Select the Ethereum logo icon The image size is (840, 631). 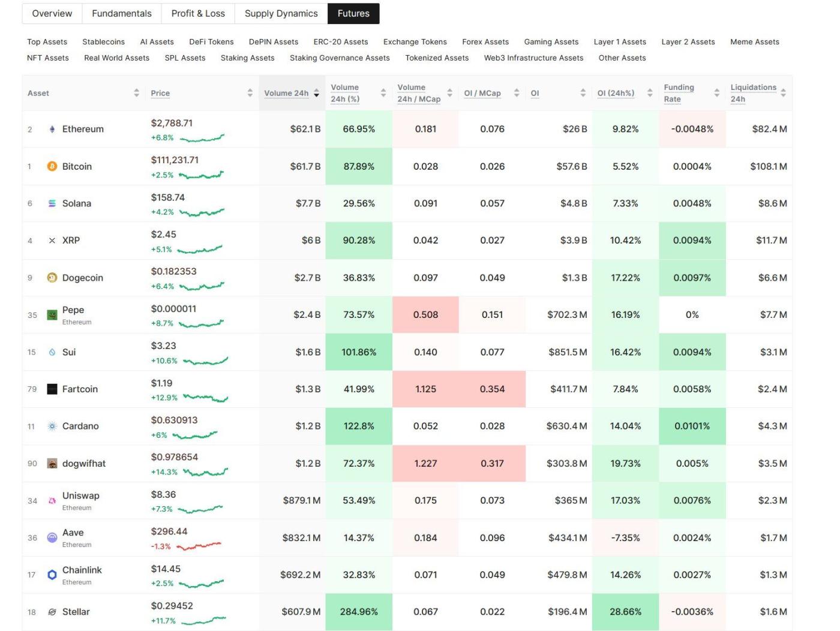[51, 128]
